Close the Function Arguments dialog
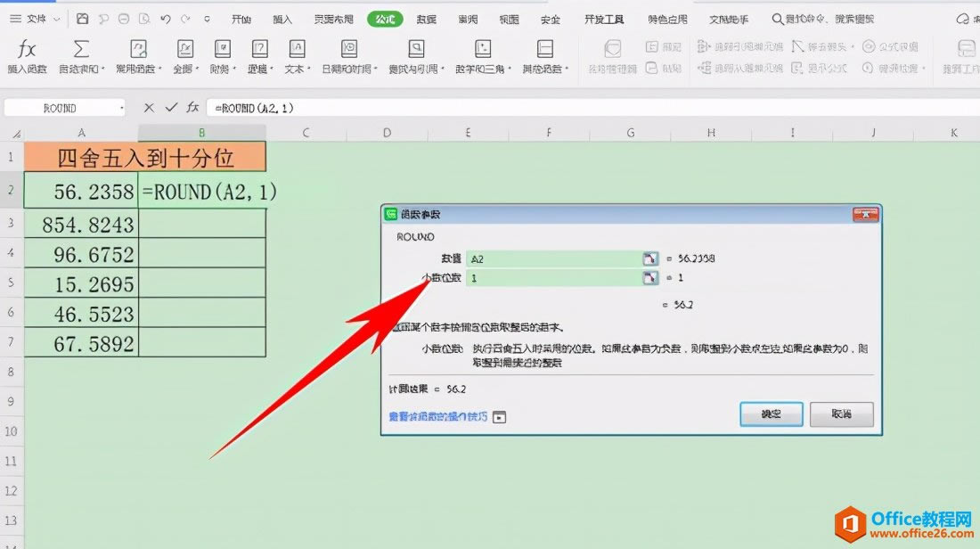 coord(866,215)
